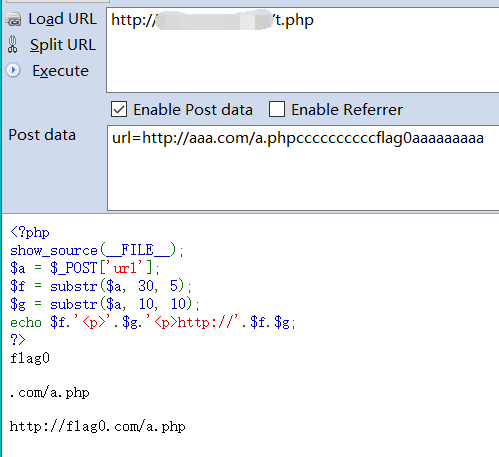Click the Post data field label
Viewport: 499px width, 457px height.
pos(42,135)
